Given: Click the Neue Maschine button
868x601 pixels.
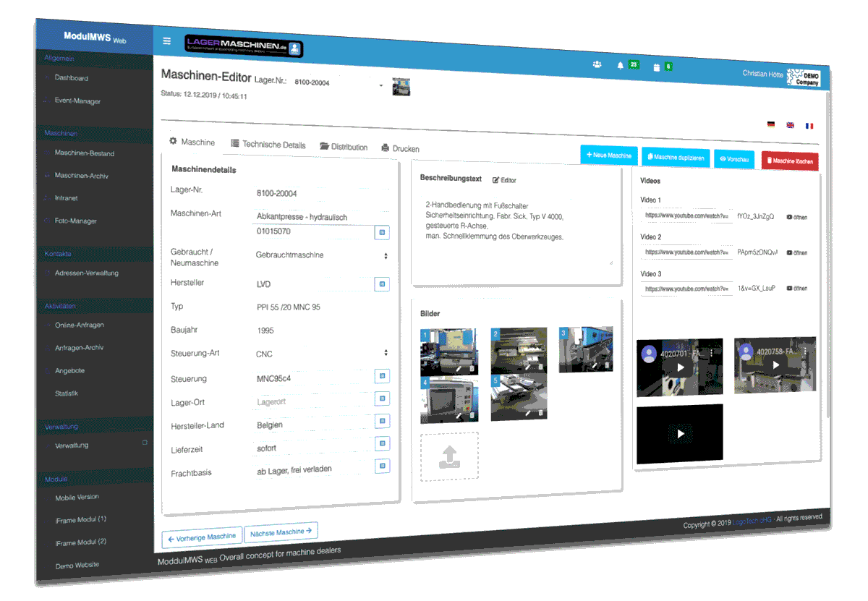Looking at the screenshot, I should coord(609,155).
